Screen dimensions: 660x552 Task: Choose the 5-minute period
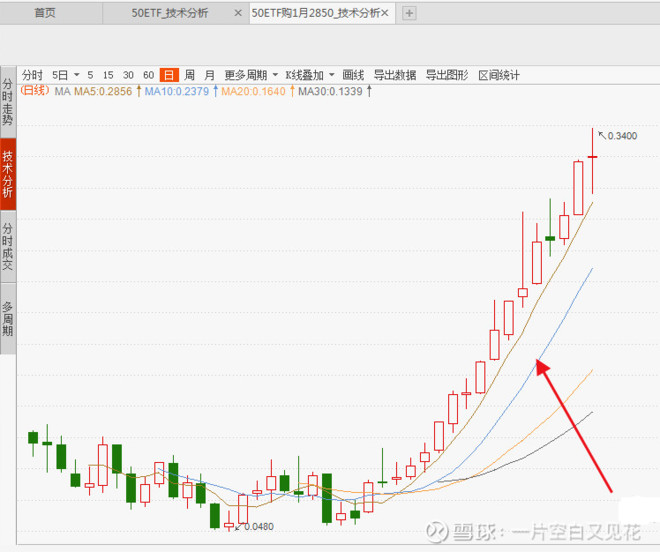click(90, 75)
